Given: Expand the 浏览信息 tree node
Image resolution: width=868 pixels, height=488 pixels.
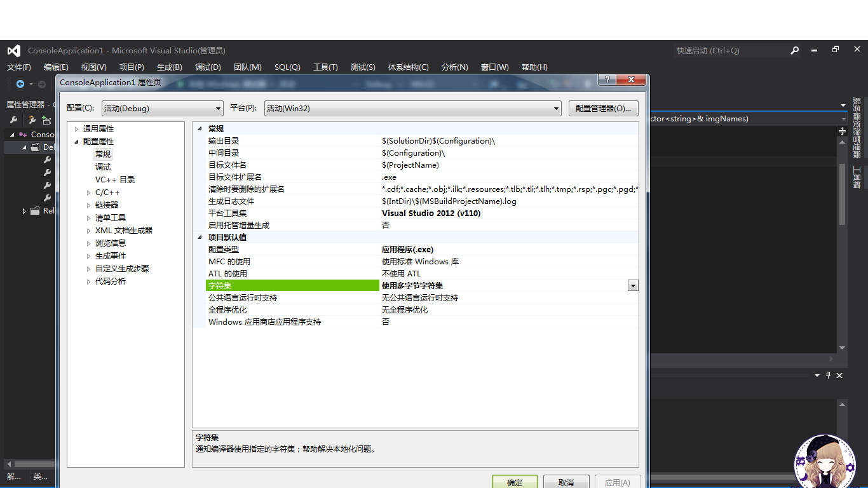Looking at the screenshot, I should coord(89,243).
